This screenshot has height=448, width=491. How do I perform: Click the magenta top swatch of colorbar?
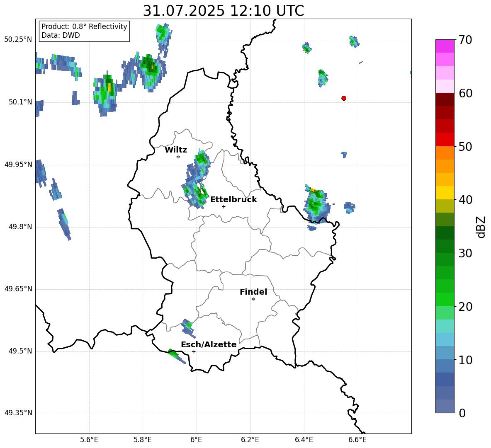pos(445,46)
